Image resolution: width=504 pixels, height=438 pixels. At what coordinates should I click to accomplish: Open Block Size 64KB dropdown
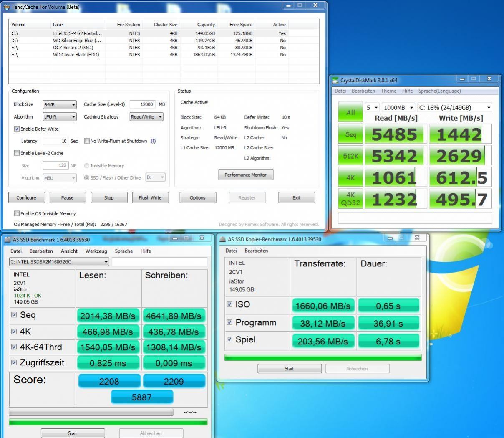(x=60, y=104)
